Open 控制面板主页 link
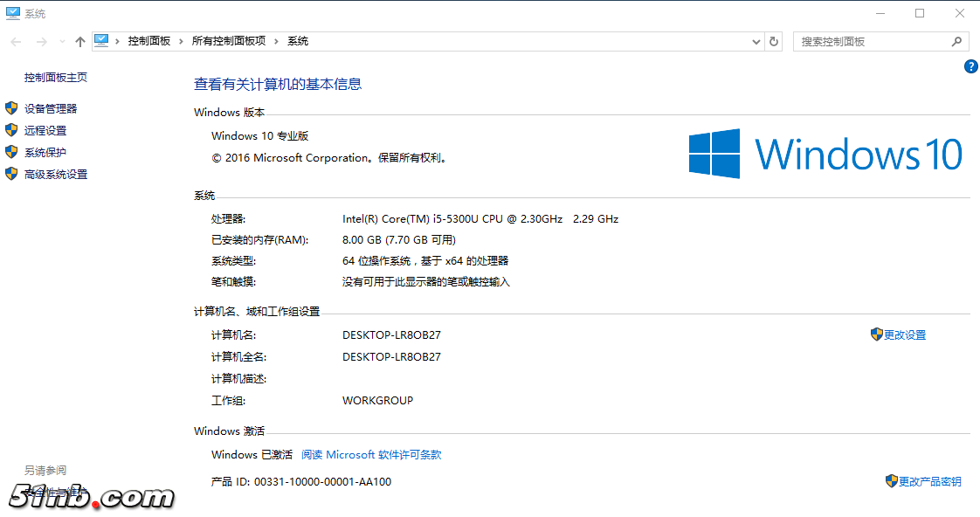The height and width of the screenshot is (517, 980). click(x=56, y=78)
